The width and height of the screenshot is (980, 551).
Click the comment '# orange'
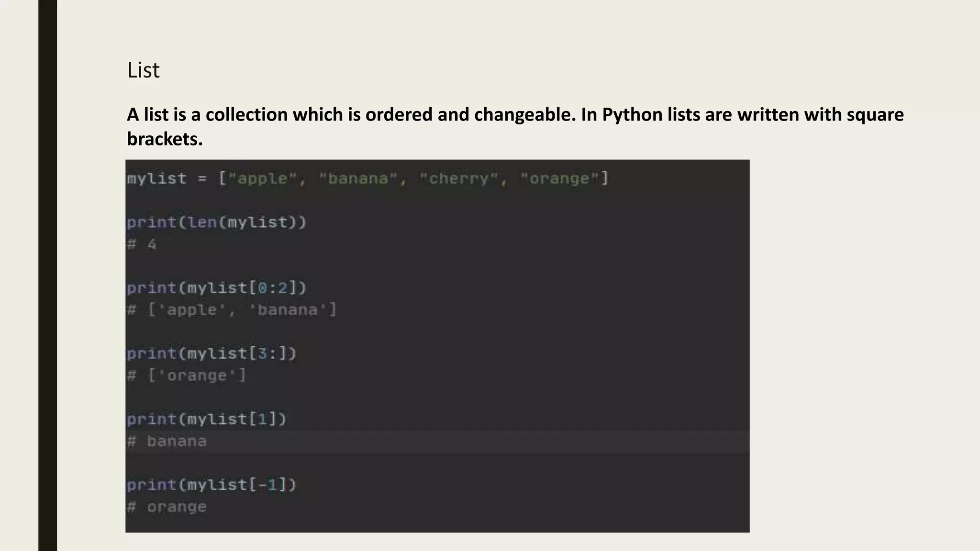[x=167, y=507]
